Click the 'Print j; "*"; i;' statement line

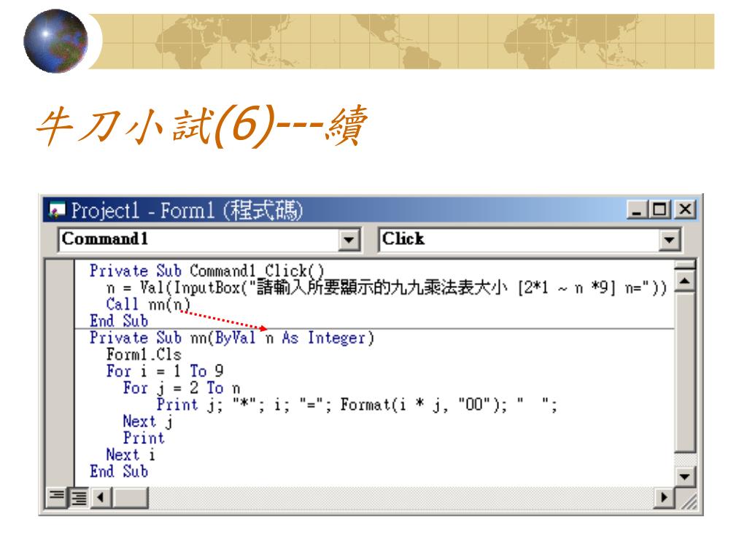click(x=357, y=404)
